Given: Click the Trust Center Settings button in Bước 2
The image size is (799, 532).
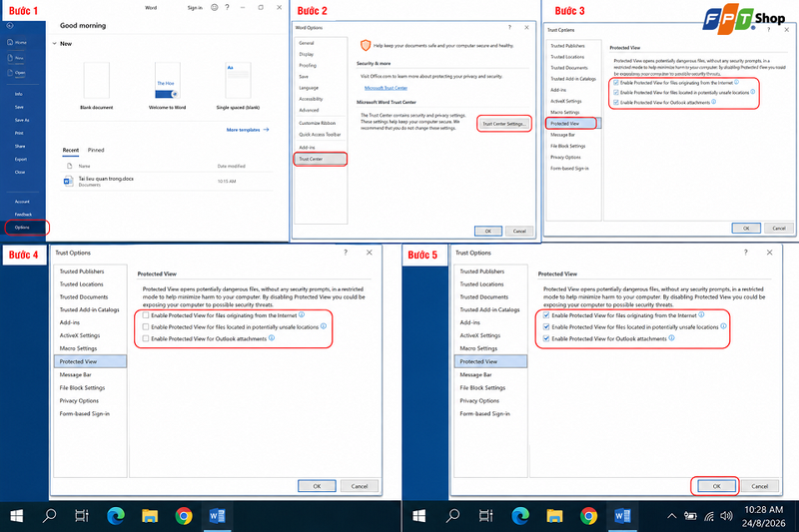Looking at the screenshot, I should click(x=504, y=124).
